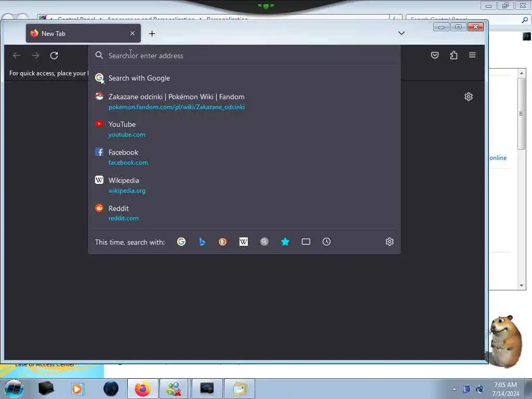Click the online link in Control Panel window
The width and height of the screenshot is (532, 399).
pyautogui.click(x=498, y=158)
